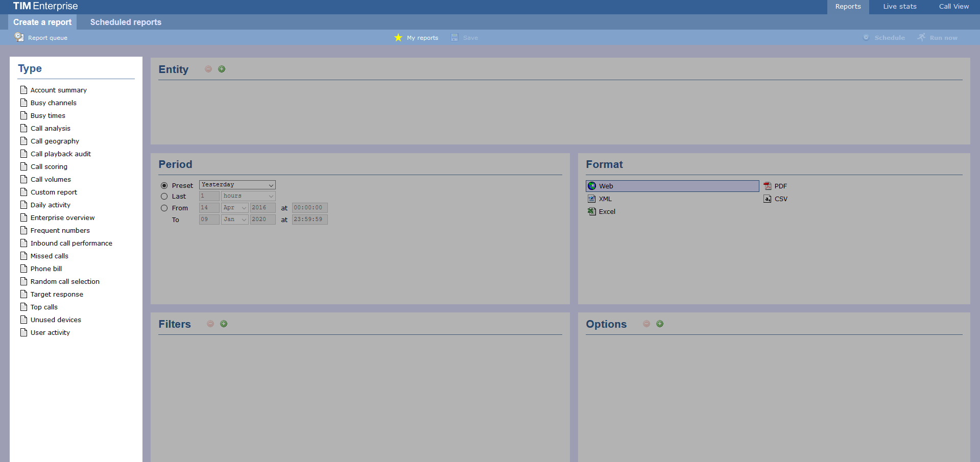Choose the Call scoring report type
Viewport: 980px width, 462px height.
tap(49, 166)
